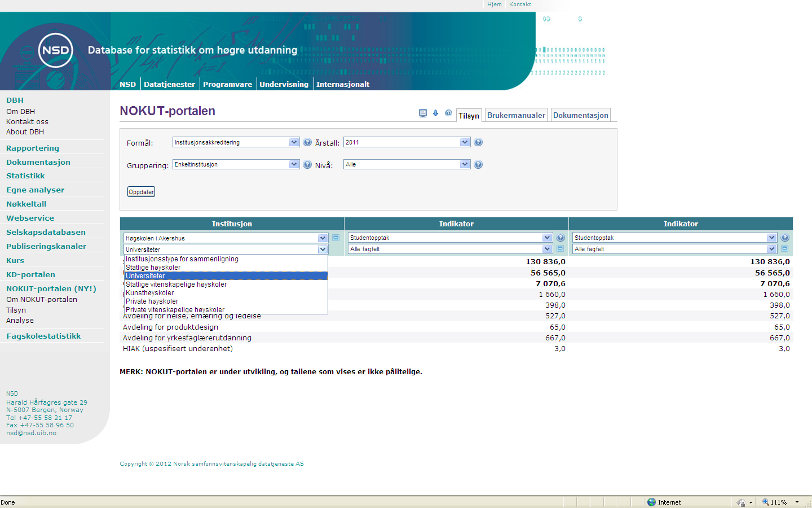The width and height of the screenshot is (812, 508).
Task: Click the Oppdater button
Action: click(x=141, y=192)
